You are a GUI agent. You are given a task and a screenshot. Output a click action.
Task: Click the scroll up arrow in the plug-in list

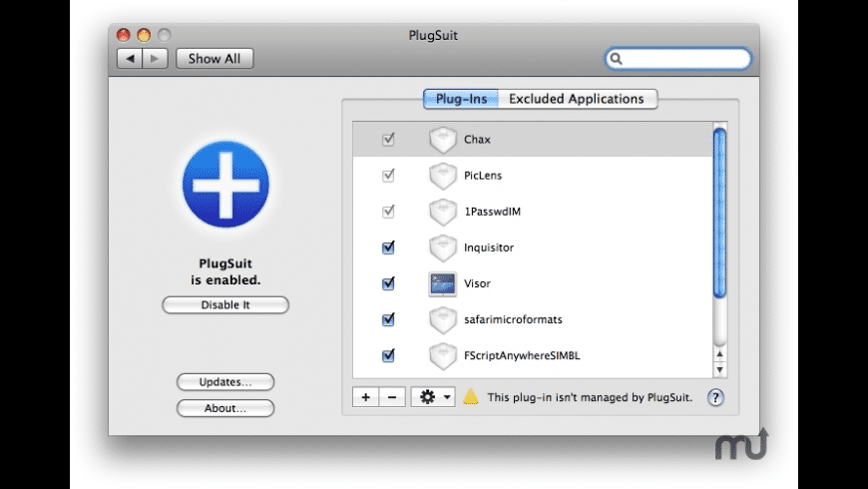pyautogui.click(x=719, y=354)
